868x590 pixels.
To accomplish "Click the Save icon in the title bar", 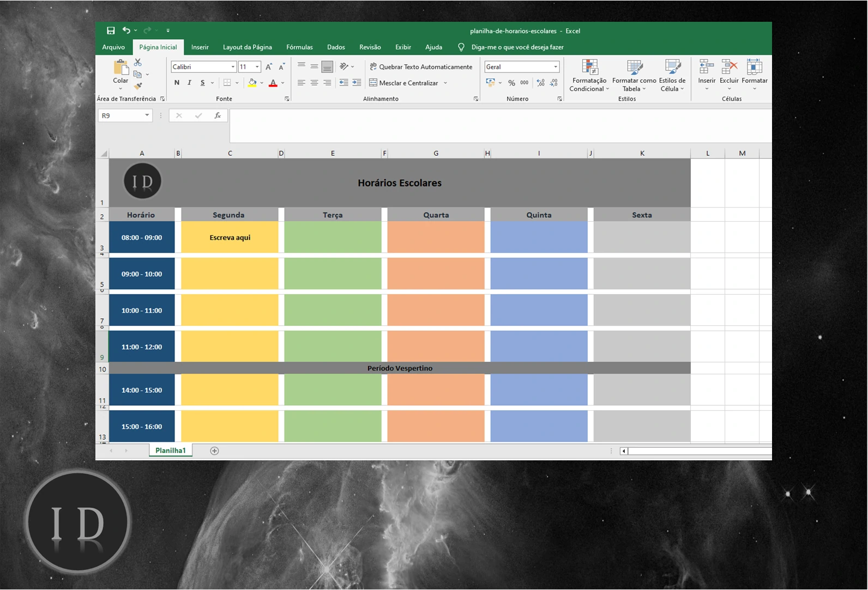I will tap(111, 31).
